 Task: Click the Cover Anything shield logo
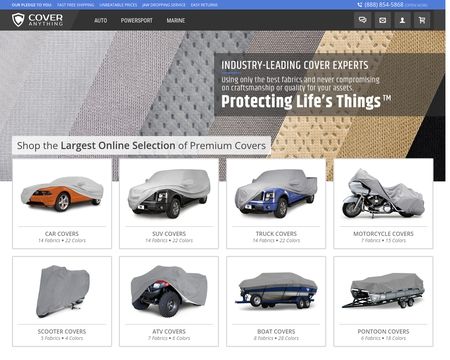tap(18, 20)
